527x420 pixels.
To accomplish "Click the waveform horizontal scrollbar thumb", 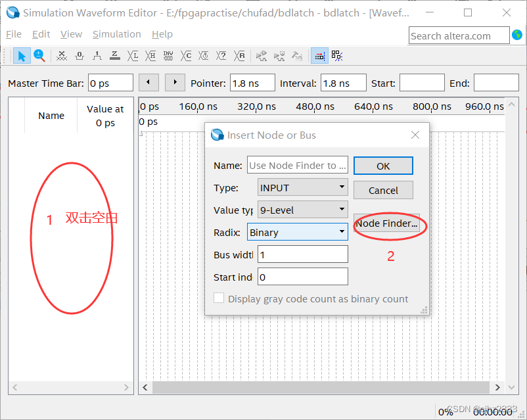I will pyautogui.click(x=321, y=387).
